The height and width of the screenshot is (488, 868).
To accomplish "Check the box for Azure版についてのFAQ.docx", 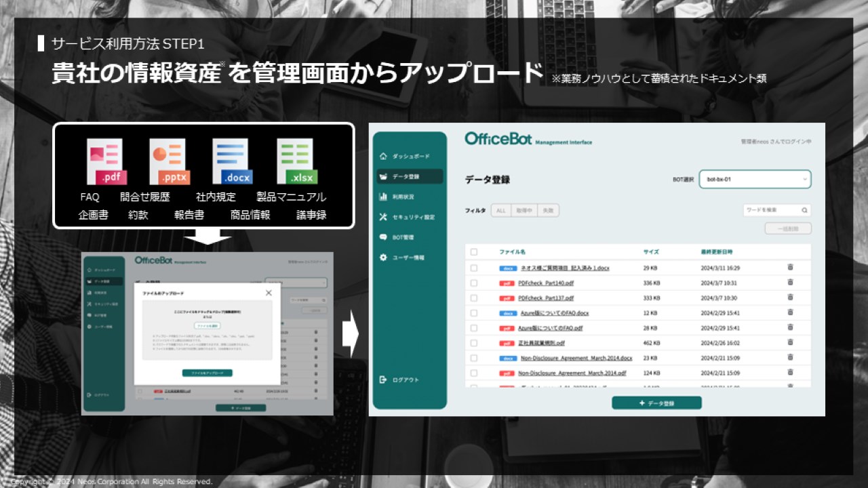I will 474,313.
